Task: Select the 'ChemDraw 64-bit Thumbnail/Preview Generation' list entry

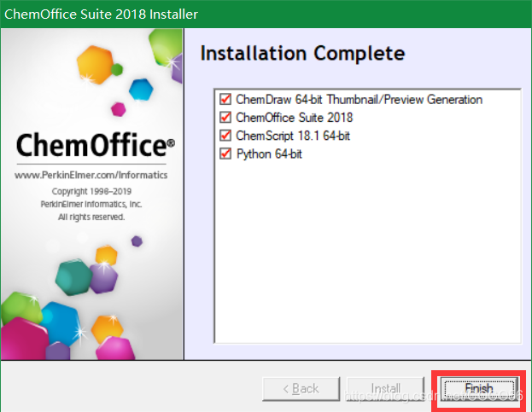Action: (x=359, y=99)
